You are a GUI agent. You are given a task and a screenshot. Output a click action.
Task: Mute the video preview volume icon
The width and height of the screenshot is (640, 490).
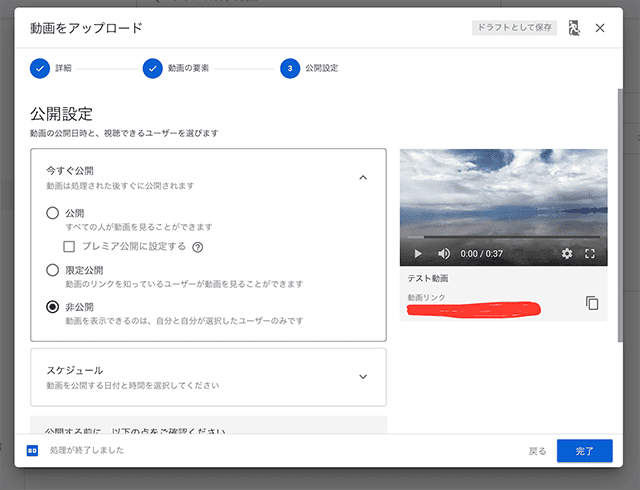pyautogui.click(x=444, y=254)
